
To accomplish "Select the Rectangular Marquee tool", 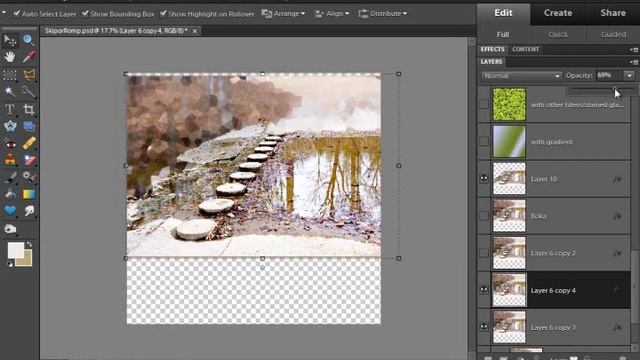I will [x=10, y=75].
